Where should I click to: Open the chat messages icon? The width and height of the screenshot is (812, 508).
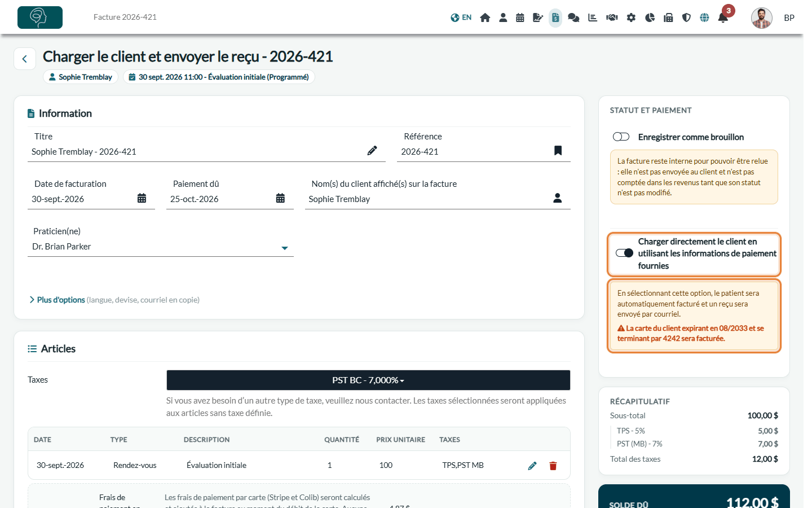pyautogui.click(x=573, y=17)
